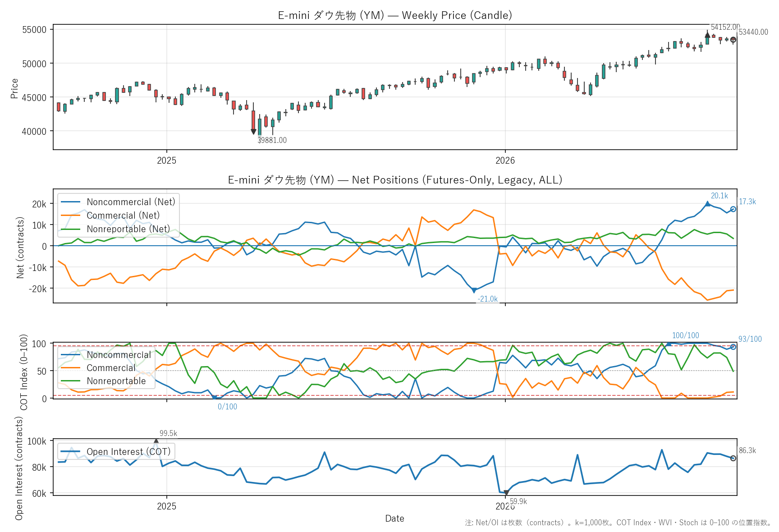Click the 100/100 COT index peak marker
The image size is (779, 532).
pyautogui.click(x=669, y=344)
